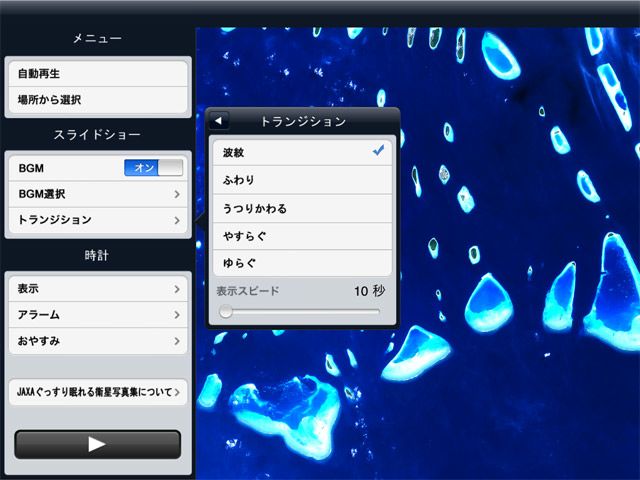Select the うつりかわる transition option
Viewport: 640px width, 480px height.
tap(302, 208)
